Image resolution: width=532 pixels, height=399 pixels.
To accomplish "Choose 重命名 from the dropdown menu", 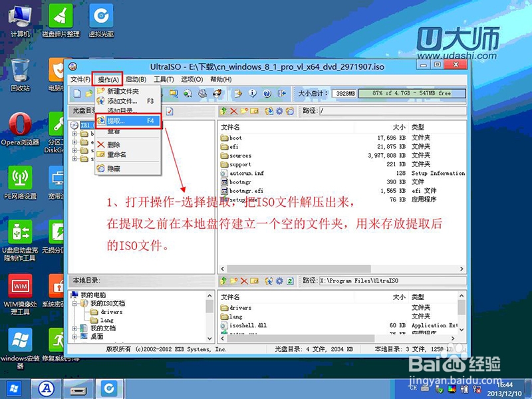I will [x=128, y=154].
